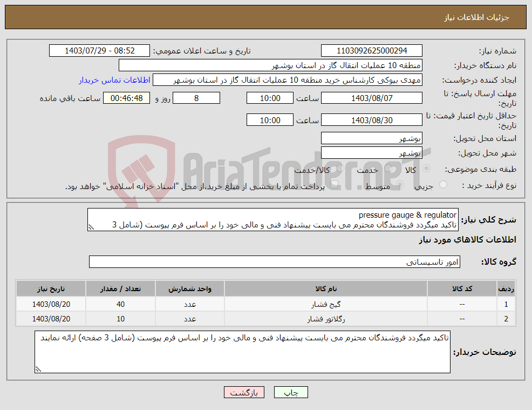Click the تعداد / مقدار column header

click(120, 289)
